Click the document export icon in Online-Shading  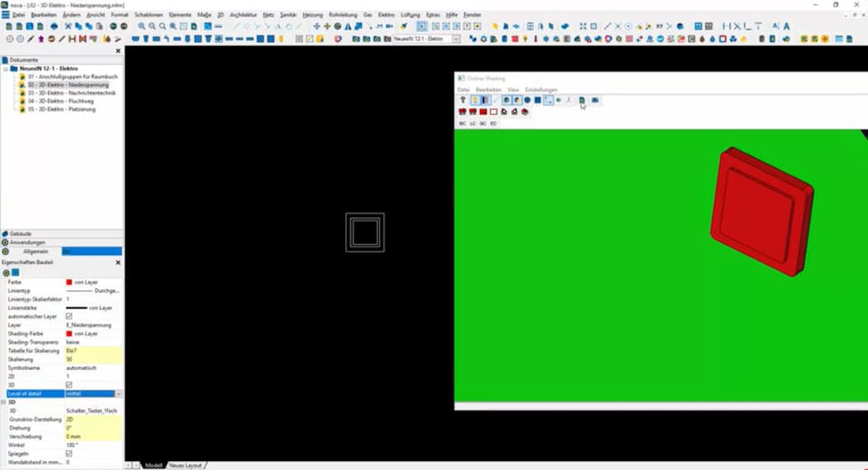click(581, 100)
